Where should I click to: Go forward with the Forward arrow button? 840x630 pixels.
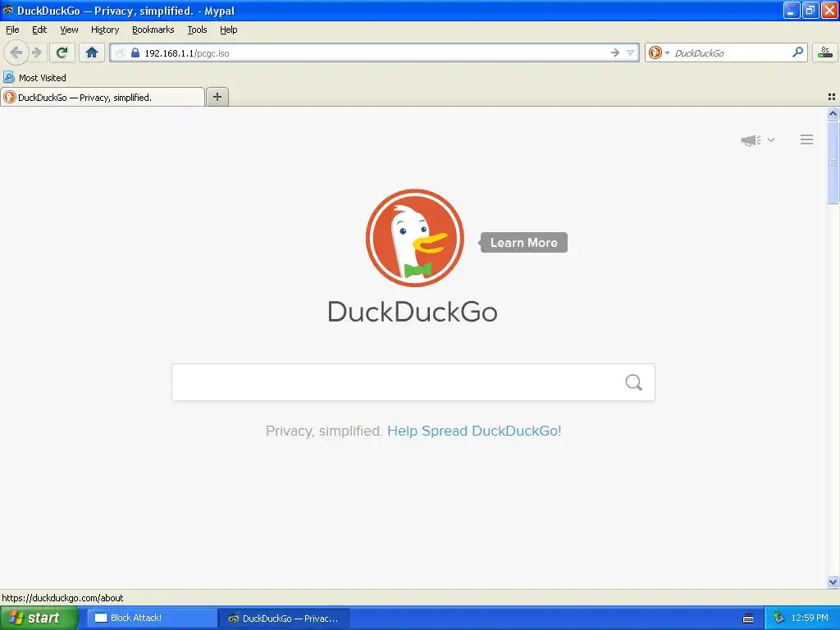(x=37, y=52)
